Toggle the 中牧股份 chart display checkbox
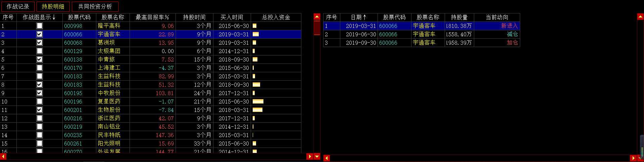The height and width of the screenshot is (162, 644). (40, 93)
